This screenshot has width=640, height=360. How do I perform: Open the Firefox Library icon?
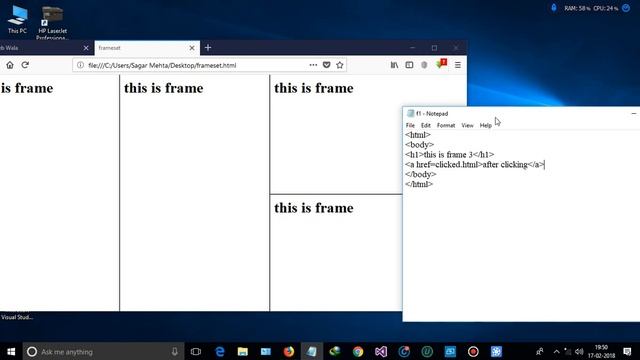pos(394,65)
